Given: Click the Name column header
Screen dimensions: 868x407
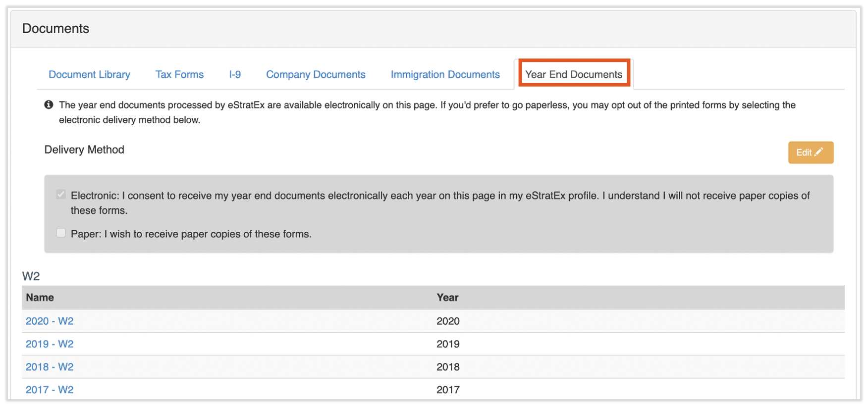Looking at the screenshot, I should tap(40, 298).
